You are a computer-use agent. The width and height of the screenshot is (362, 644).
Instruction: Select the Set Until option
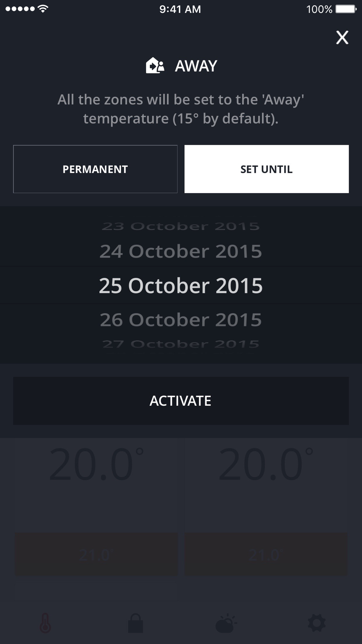(x=266, y=169)
